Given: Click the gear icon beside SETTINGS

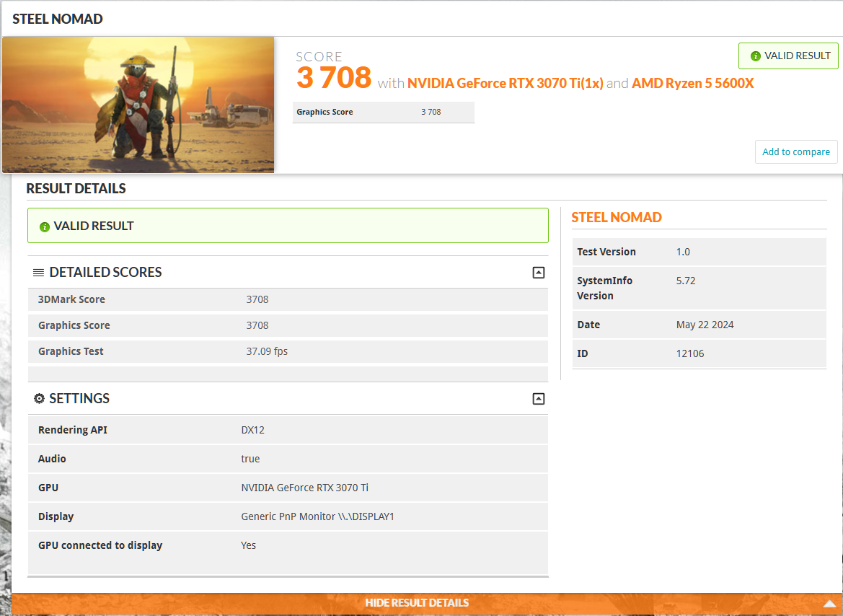Looking at the screenshot, I should pyautogui.click(x=39, y=399).
